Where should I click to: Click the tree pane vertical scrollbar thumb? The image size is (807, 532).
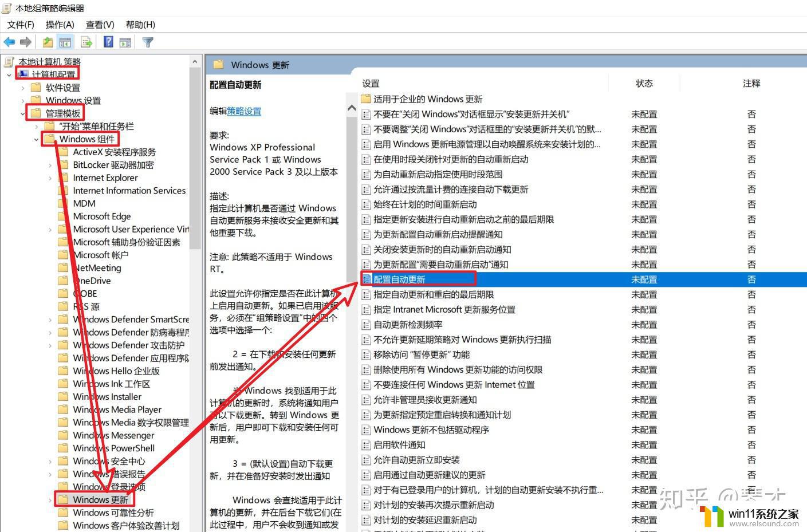tap(195, 157)
